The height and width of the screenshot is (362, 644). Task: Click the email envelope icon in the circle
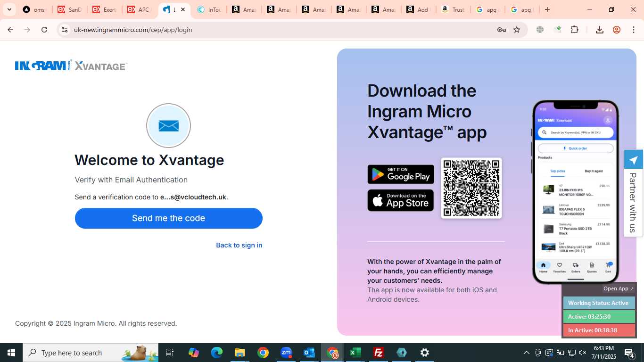click(168, 126)
